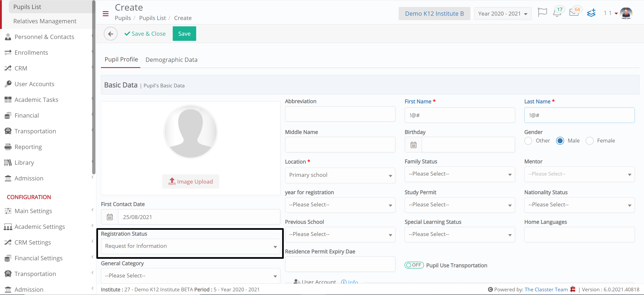The image size is (644, 295).
Task: Click the Financial coins icon
Action: (x=8, y=115)
